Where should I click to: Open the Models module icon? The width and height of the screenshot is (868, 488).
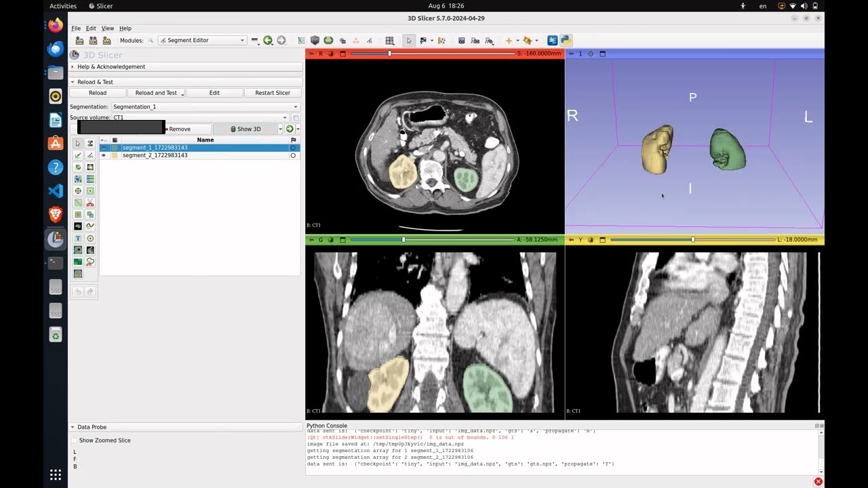click(x=328, y=41)
